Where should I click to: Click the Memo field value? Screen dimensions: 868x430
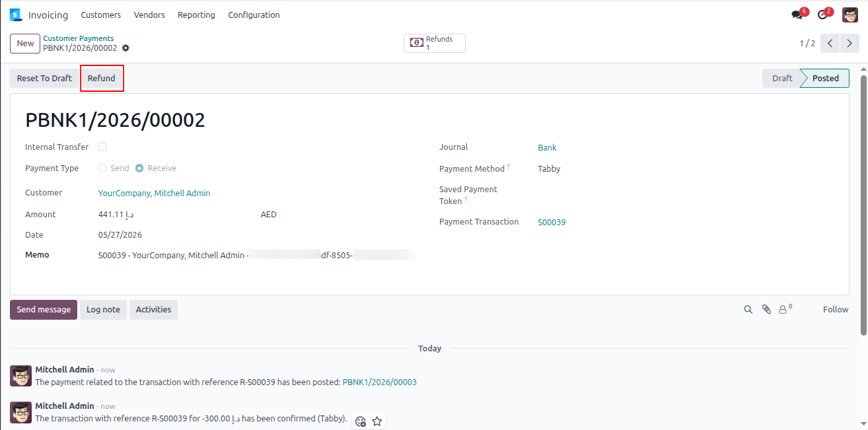257,255
